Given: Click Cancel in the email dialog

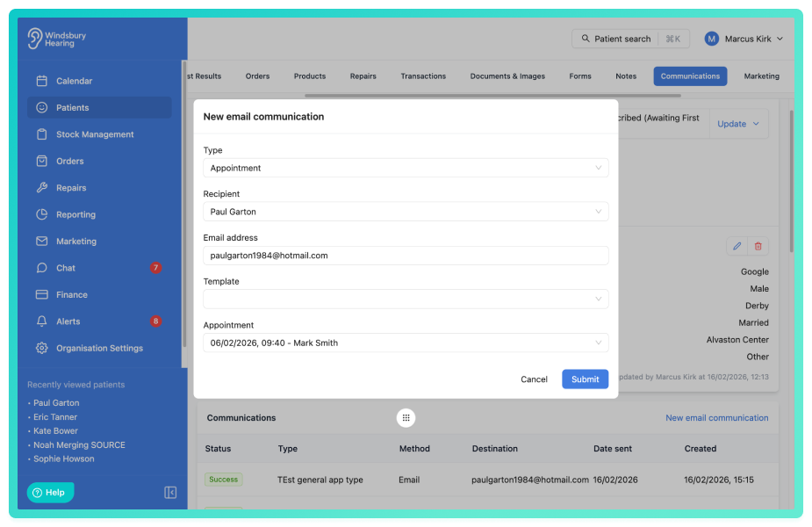Looking at the screenshot, I should pos(534,379).
